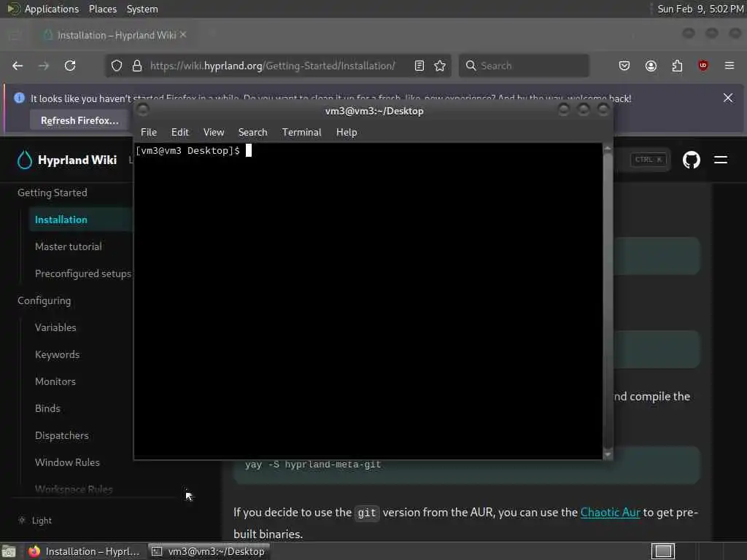This screenshot has height=560, width=747.
Task: Open the tracking protection shield icon
Action: [x=117, y=66]
